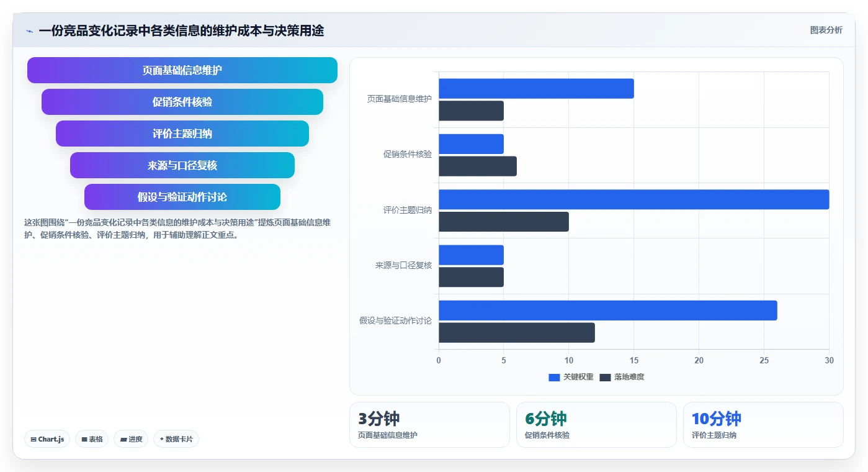Toggle the 落地难度 legend entry
This screenshot has height=472, width=868.
(622, 377)
